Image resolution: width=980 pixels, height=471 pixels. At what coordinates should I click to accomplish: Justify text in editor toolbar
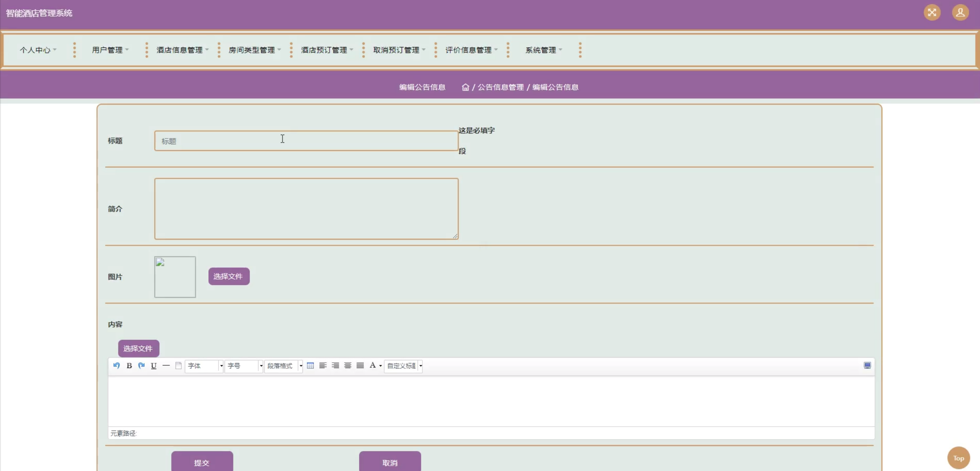360,365
